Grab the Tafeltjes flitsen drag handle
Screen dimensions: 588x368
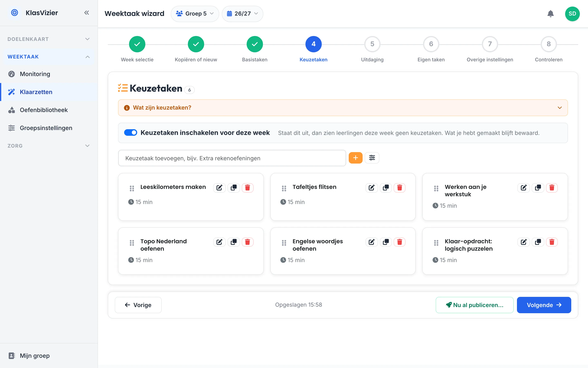(284, 188)
